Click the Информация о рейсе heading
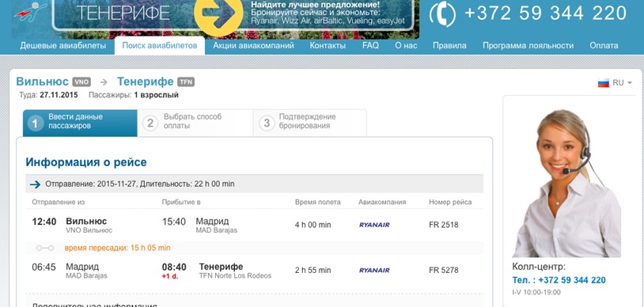 click(x=85, y=162)
